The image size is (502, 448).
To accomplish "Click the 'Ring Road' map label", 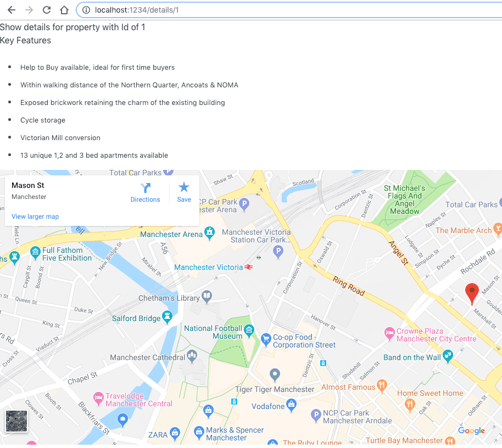I will click(349, 286).
